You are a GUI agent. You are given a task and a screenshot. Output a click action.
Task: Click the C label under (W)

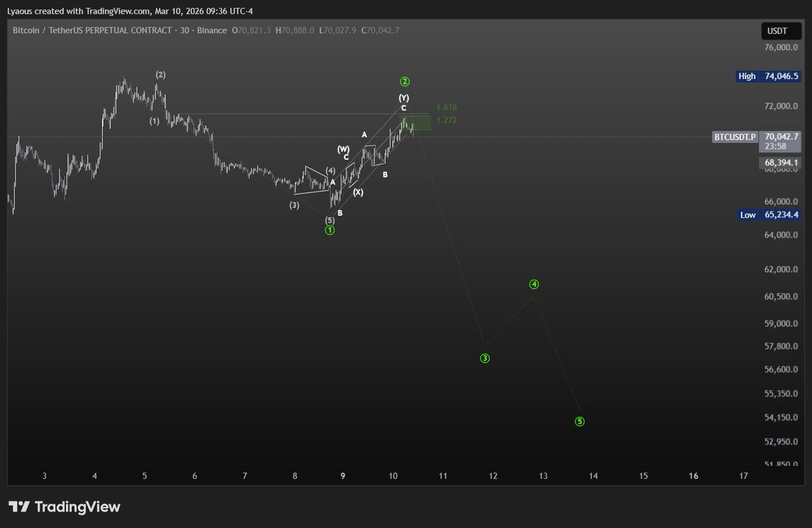346,157
